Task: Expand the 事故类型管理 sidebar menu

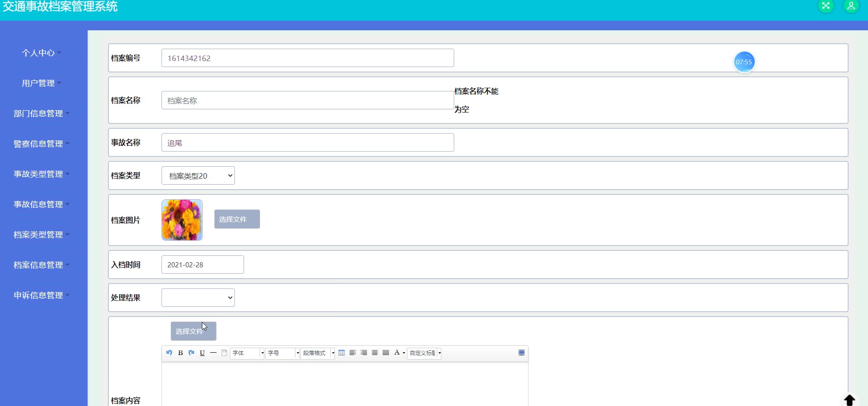Action: 41,174
